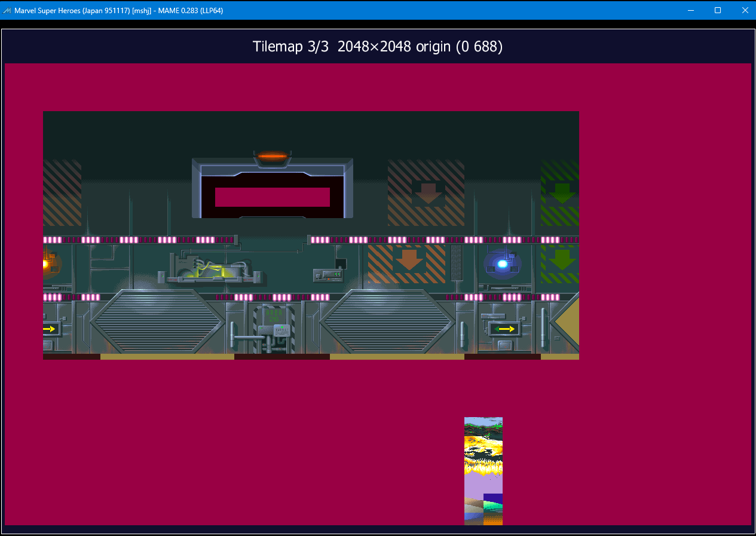Minimize the MAME window
Screen dimensions: 756x536
691,10
